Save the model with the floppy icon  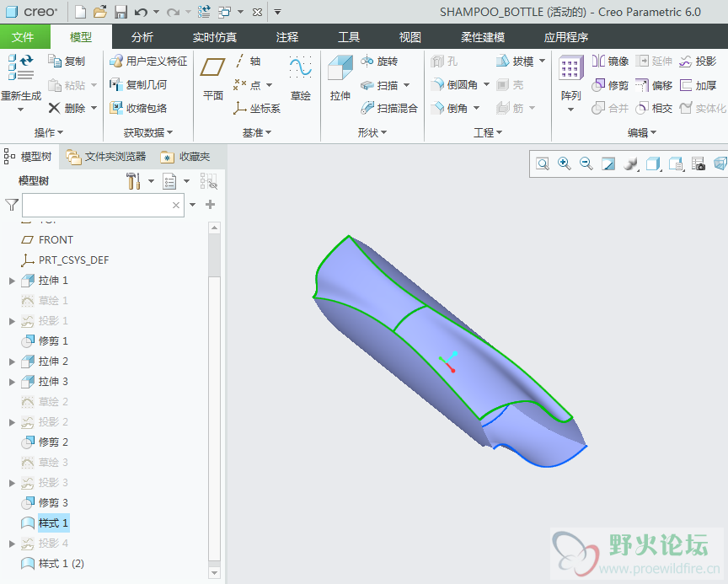[120, 12]
